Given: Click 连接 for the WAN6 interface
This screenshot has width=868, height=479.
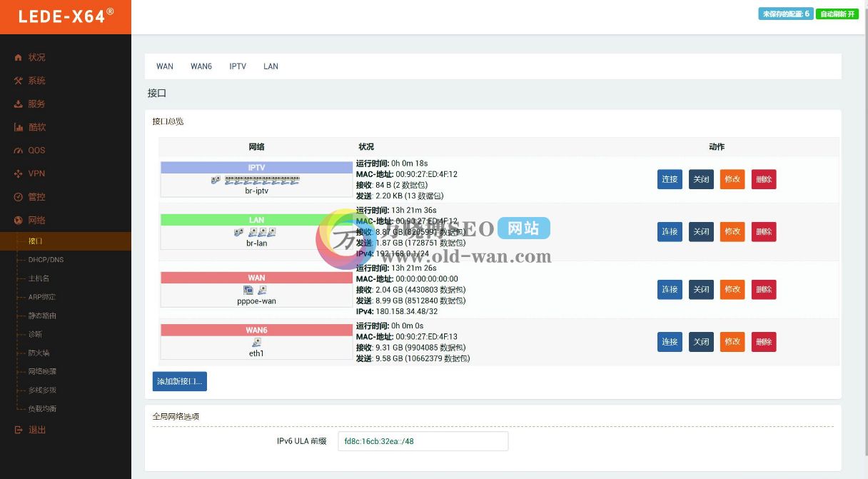Looking at the screenshot, I should tap(670, 342).
